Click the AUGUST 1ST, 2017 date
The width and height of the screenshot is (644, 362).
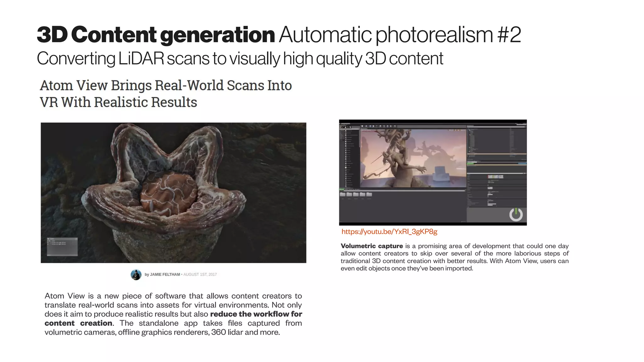coord(200,274)
